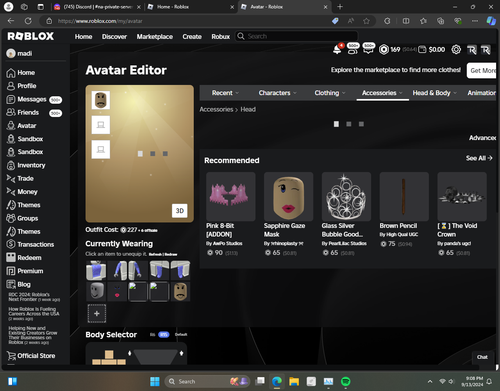Open the Home menu in the Roblox top bar
This screenshot has width=500, height=391.
click(83, 36)
